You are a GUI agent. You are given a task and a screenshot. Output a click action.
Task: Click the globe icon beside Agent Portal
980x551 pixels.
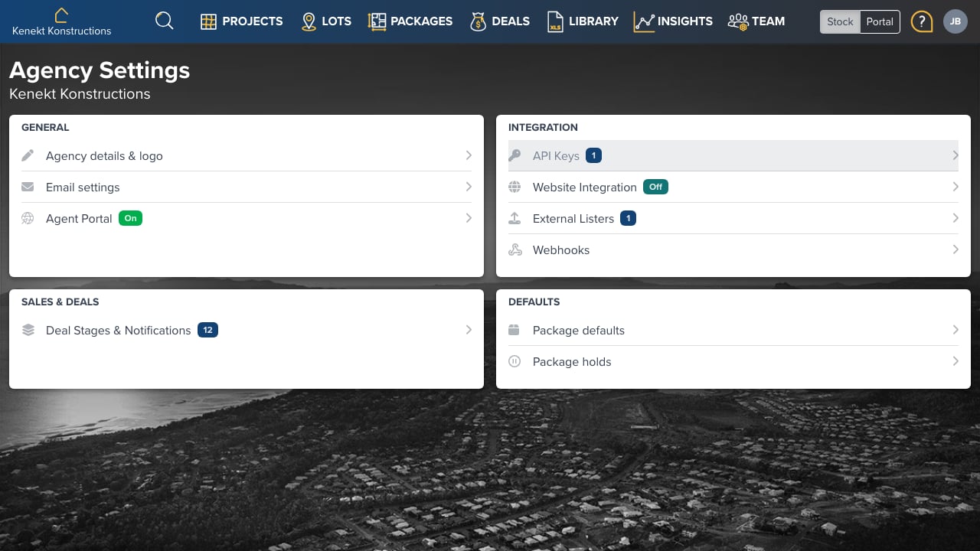click(x=28, y=218)
